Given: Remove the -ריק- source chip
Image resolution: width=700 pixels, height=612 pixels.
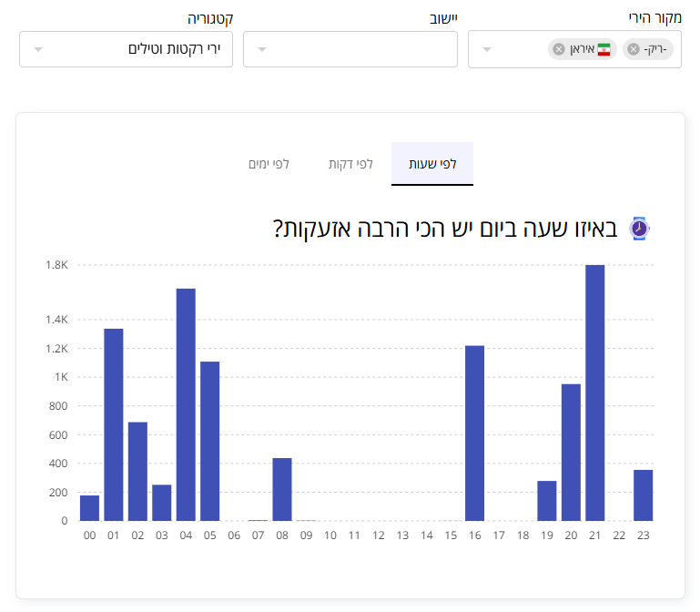Looking at the screenshot, I should [633, 49].
